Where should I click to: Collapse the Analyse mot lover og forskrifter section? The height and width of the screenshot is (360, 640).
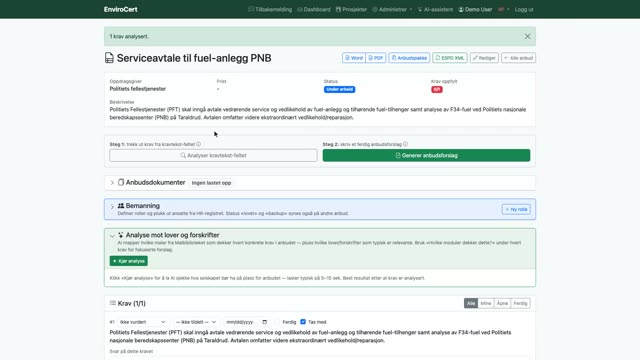(112, 236)
